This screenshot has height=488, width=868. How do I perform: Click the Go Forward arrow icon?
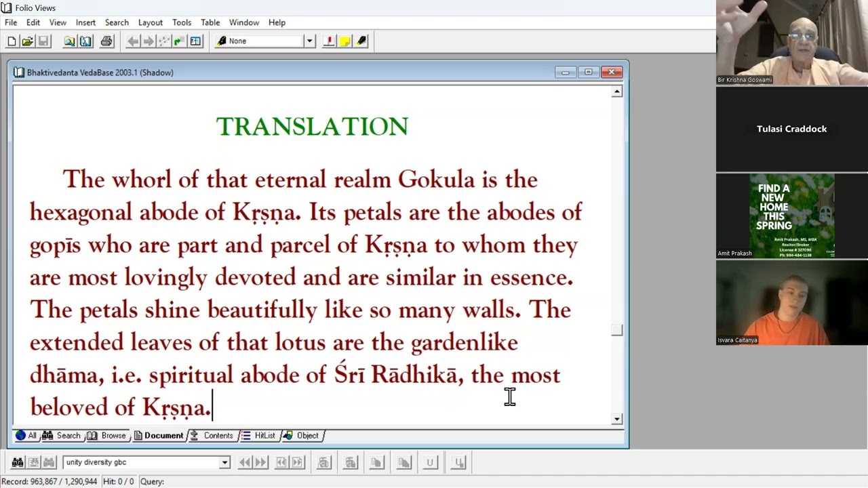pos(149,41)
